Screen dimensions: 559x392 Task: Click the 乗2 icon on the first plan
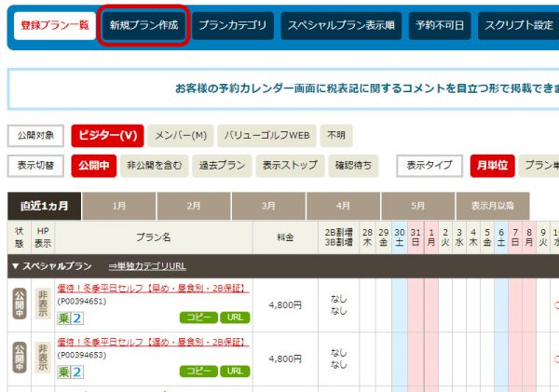pos(71,318)
